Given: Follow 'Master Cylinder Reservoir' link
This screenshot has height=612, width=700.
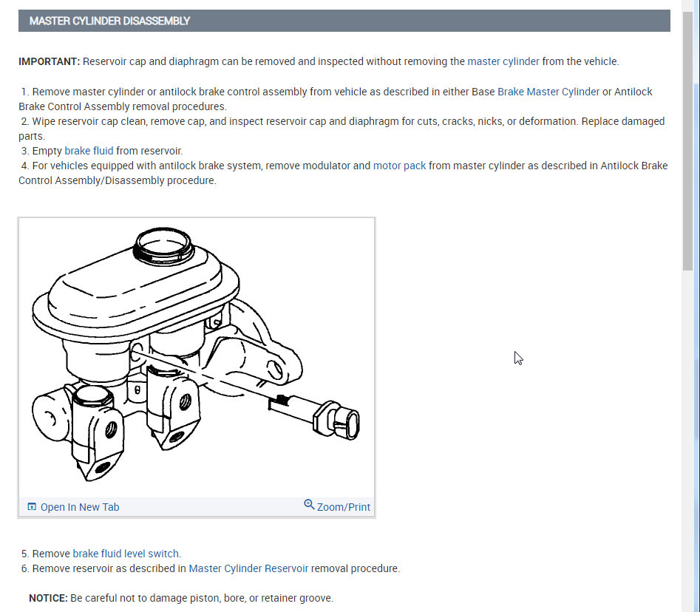Looking at the screenshot, I should click(248, 568).
